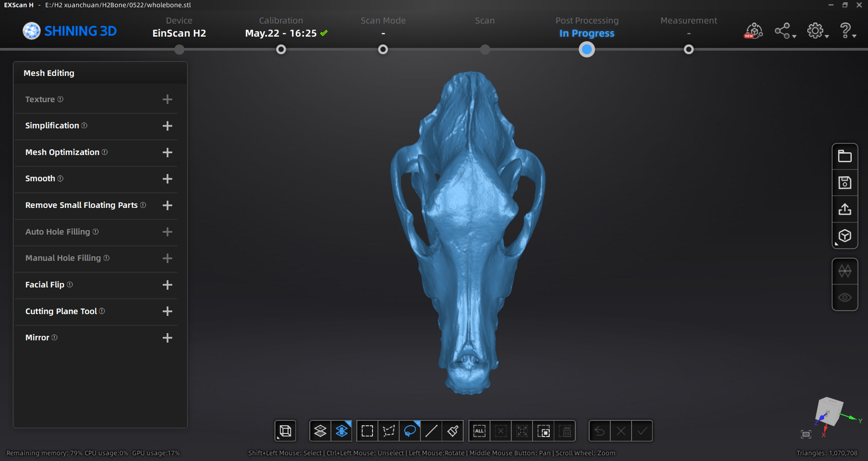Expand the Mesh Optimization section
The image size is (868, 461).
click(x=167, y=152)
